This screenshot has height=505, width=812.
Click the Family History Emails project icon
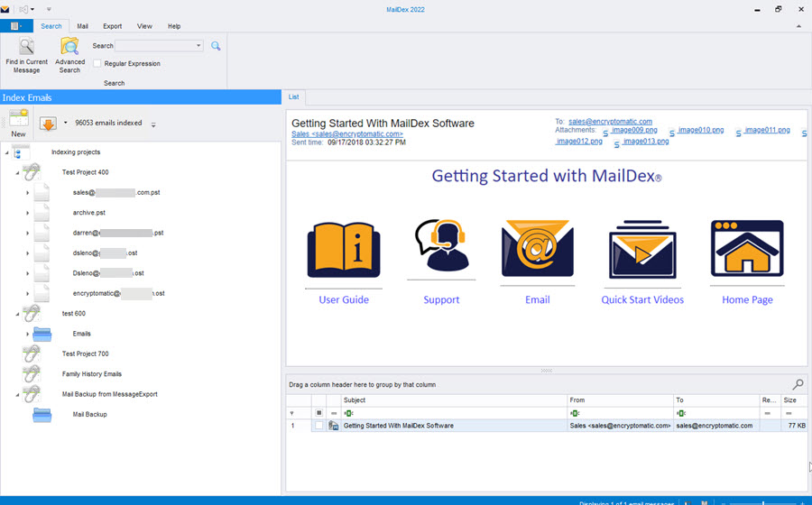click(x=32, y=373)
